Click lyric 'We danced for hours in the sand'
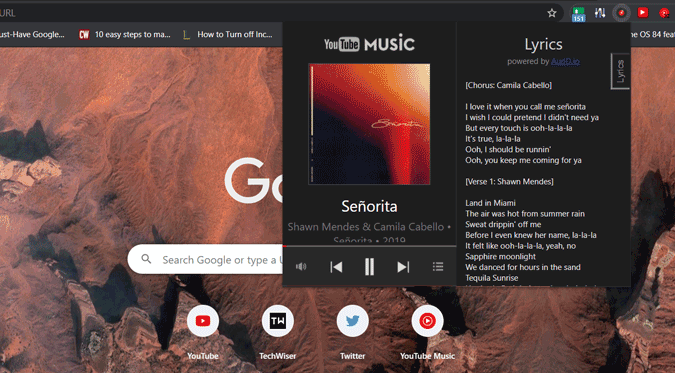The image size is (675, 373). pyautogui.click(x=523, y=267)
